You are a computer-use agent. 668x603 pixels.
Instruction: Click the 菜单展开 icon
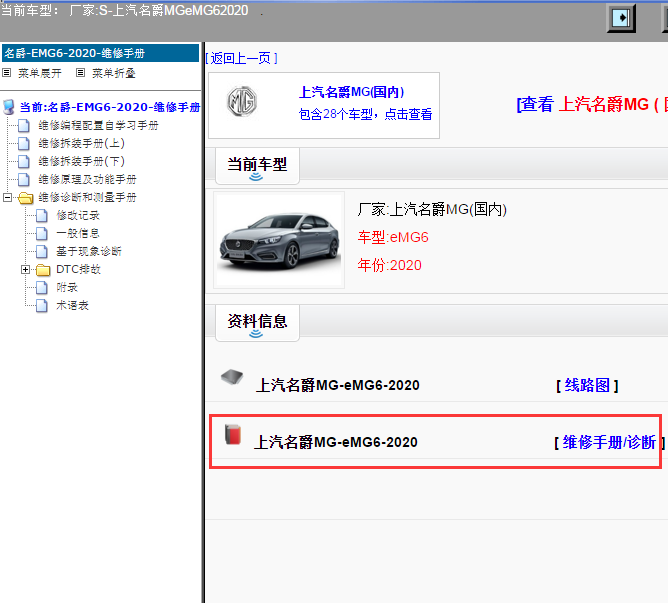[x=6, y=73]
